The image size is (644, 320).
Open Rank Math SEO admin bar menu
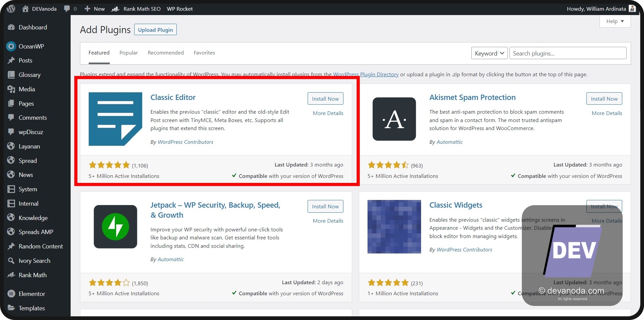coord(136,9)
